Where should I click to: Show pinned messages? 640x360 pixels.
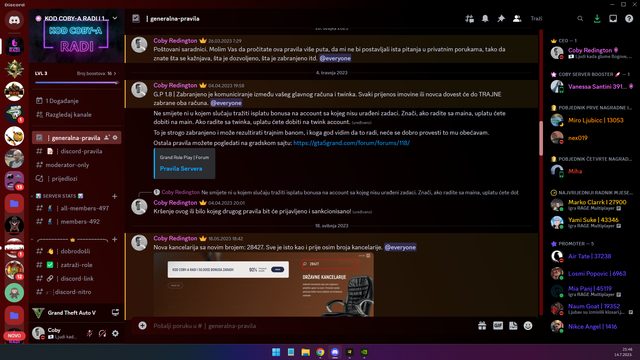click(x=501, y=18)
